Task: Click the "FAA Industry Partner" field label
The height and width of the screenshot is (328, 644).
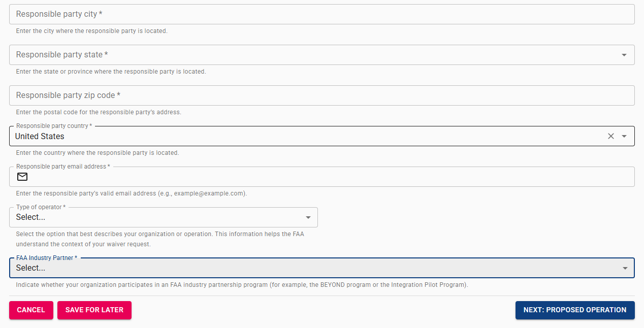Action: (46, 258)
